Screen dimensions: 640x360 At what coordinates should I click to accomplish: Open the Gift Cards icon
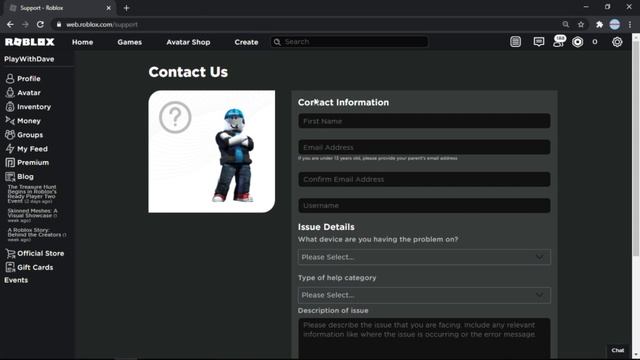click(x=10, y=267)
